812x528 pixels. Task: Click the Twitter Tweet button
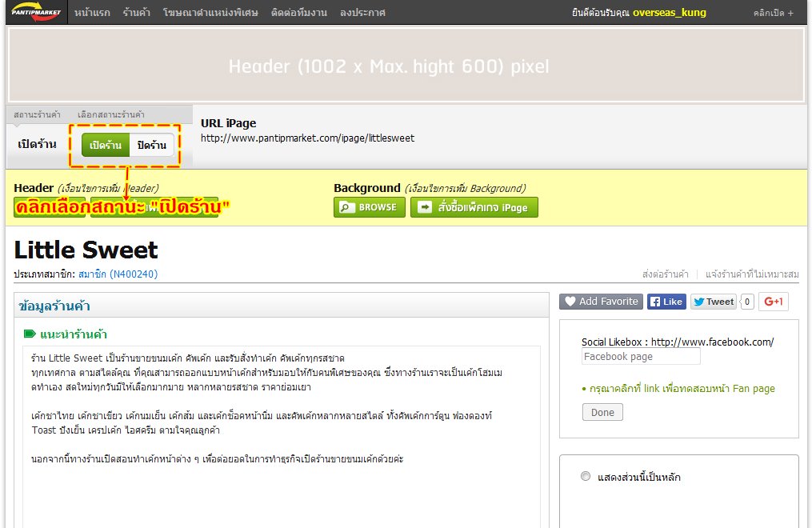[713, 302]
